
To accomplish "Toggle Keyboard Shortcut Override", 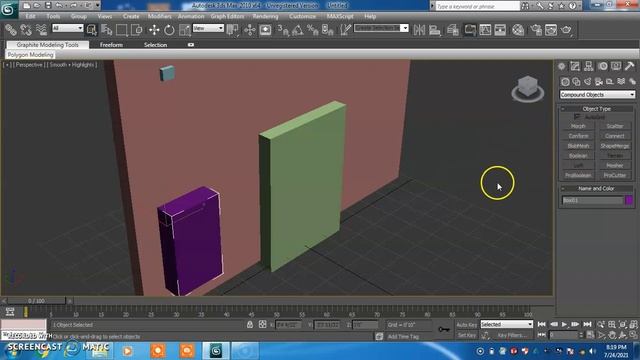I will (265, 30).
